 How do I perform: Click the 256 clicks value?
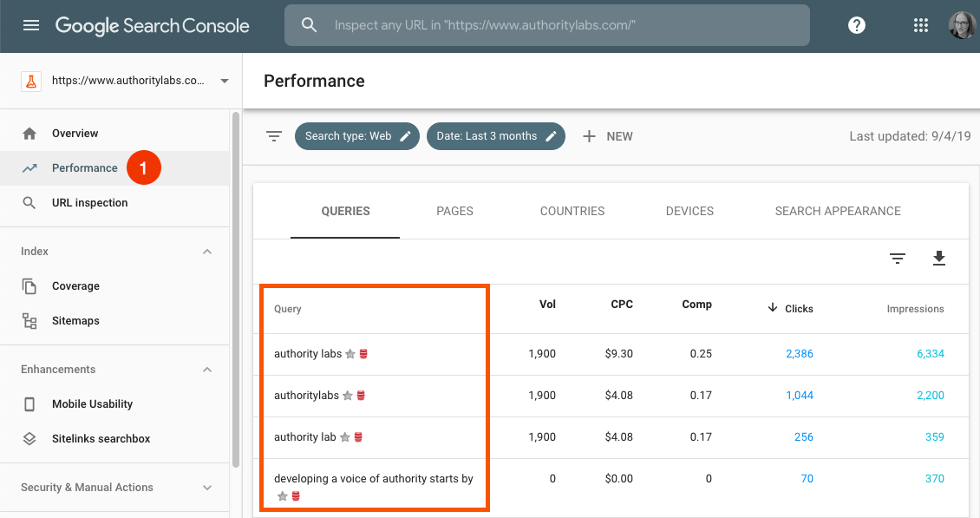[x=804, y=437]
